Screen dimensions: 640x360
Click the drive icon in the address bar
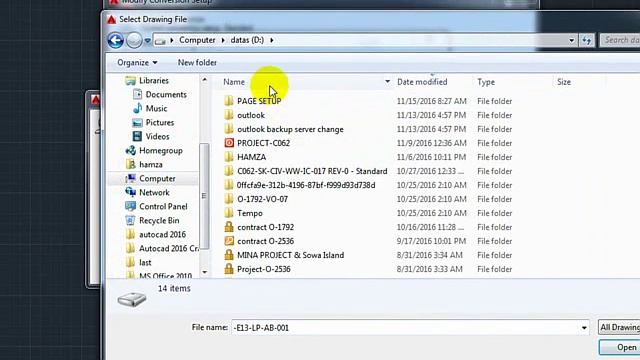coord(160,41)
